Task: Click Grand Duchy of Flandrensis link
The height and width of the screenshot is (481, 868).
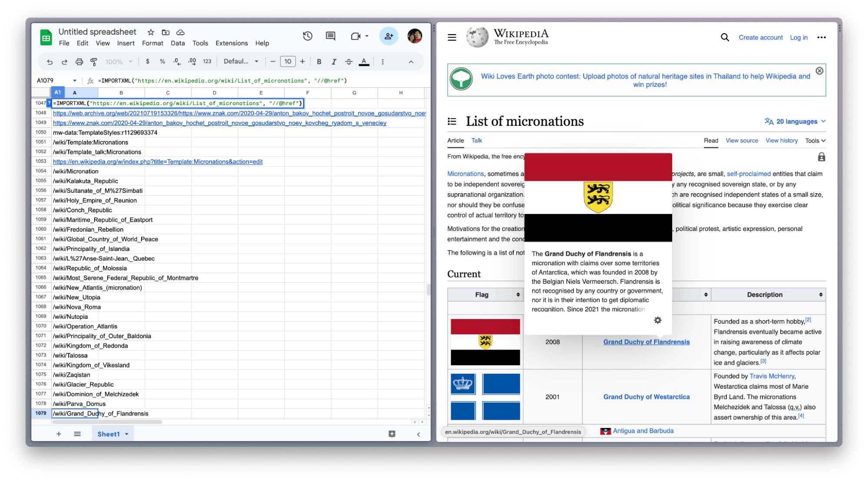Action: (x=646, y=341)
